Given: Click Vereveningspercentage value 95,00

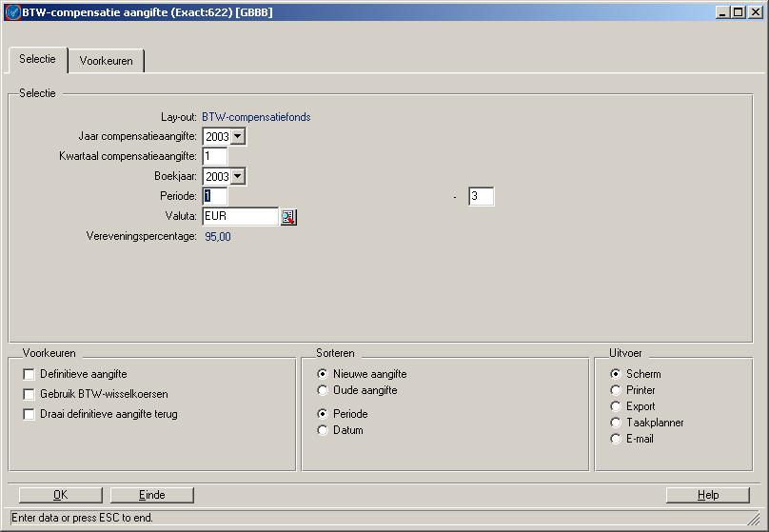Looking at the screenshot, I should pyautogui.click(x=218, y=237).
